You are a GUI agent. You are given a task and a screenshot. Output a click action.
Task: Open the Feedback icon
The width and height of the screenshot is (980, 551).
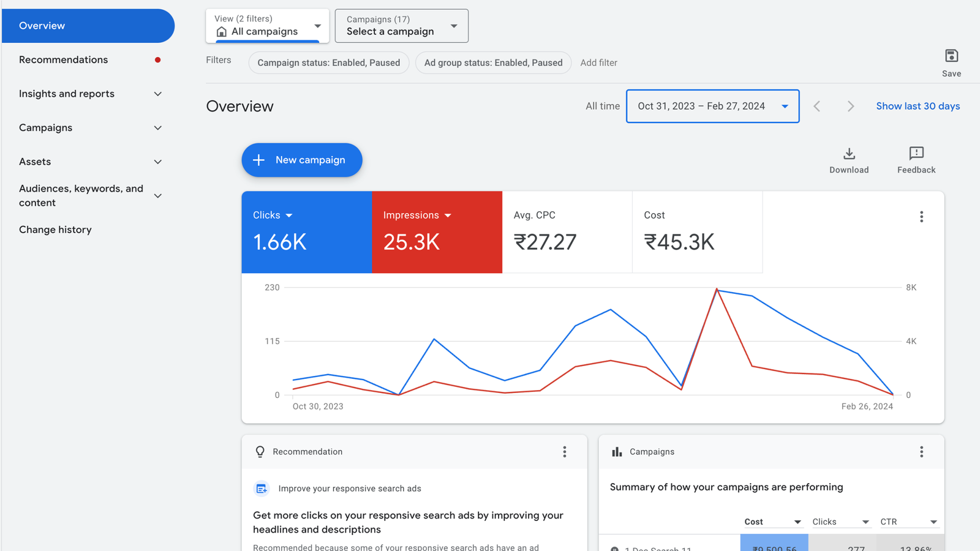[x=916, y=154]
